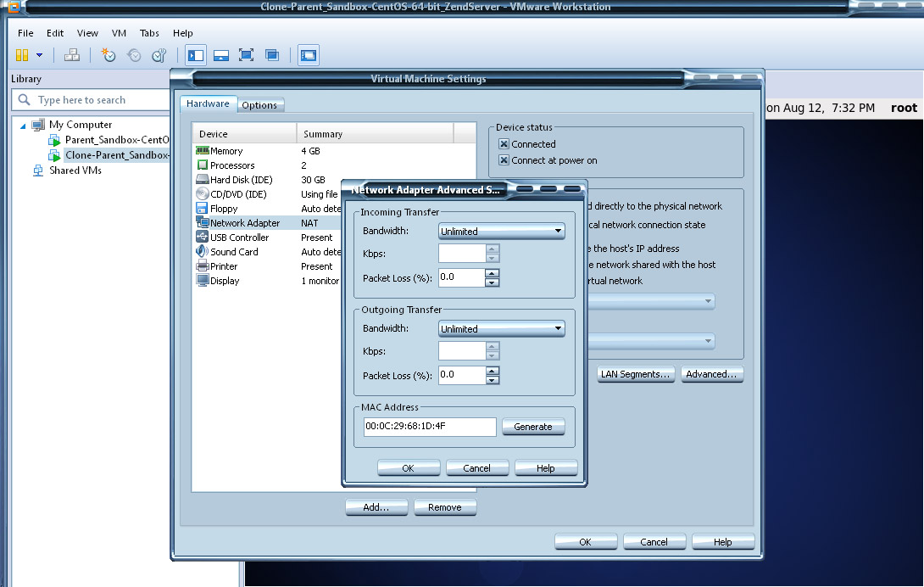This screenshot has width=924, height=587.
Task: Click the Incoming Packet Loss input field
Action: 462,277
